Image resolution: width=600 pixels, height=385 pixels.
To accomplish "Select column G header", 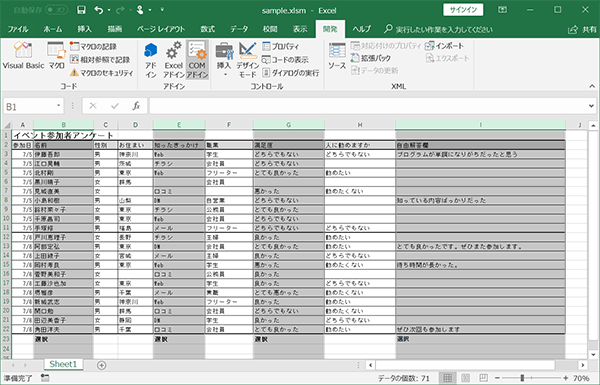I will [x=289, y=125].
